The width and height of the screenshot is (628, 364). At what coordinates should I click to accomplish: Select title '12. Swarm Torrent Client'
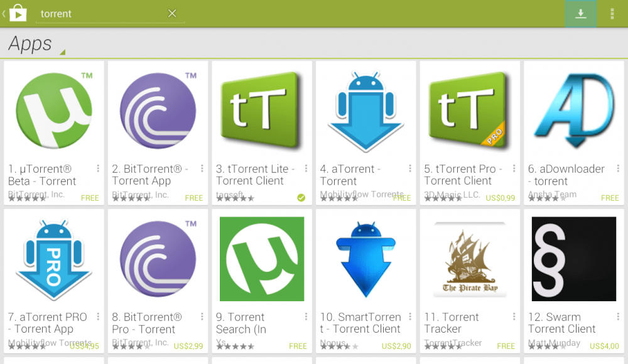click(x=562, y=323)
